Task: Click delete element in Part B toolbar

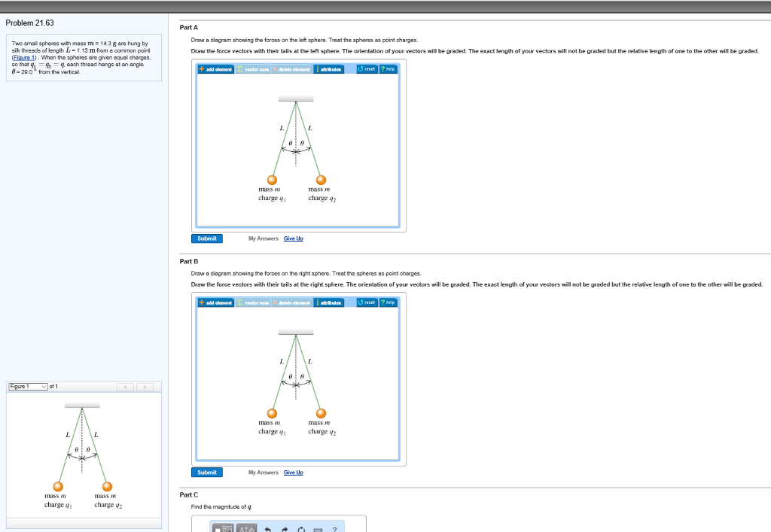Action: coord(291,302)
